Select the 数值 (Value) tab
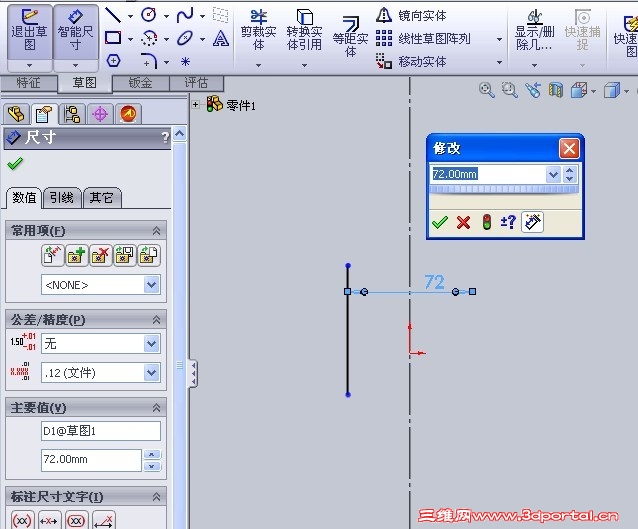Viewport: 638px width, 529px height. pos(24,198)
